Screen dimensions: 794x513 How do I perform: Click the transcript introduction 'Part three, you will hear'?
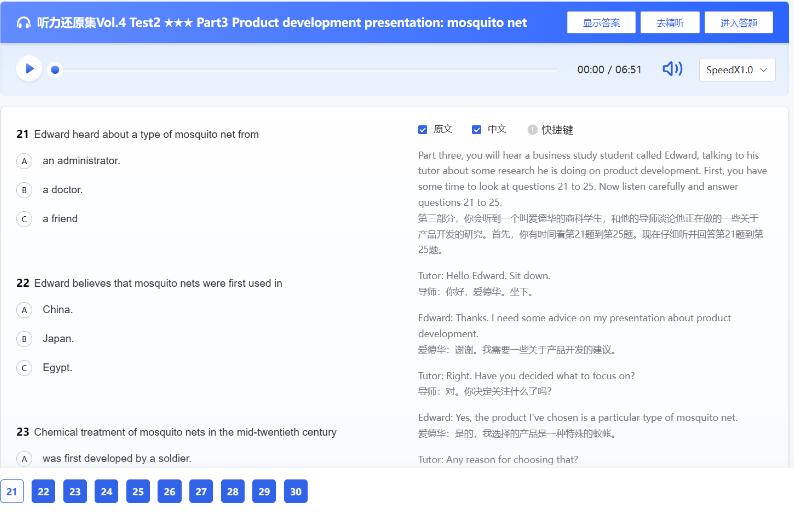pos(592,179)
